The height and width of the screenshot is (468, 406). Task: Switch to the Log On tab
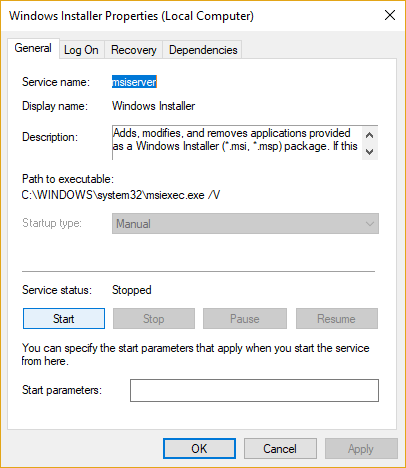coord(81,50)
